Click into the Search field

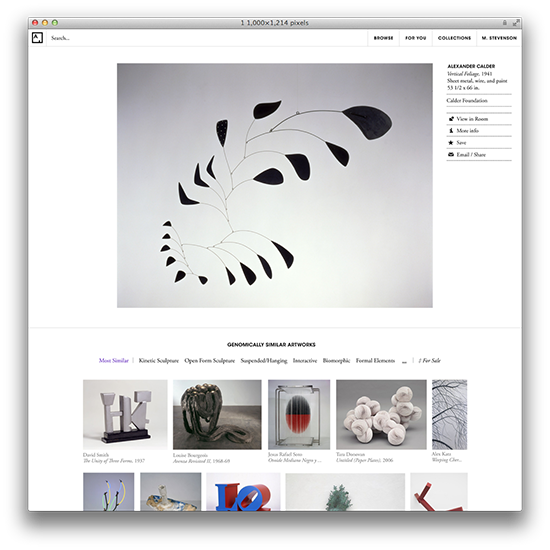coord(207,38)
